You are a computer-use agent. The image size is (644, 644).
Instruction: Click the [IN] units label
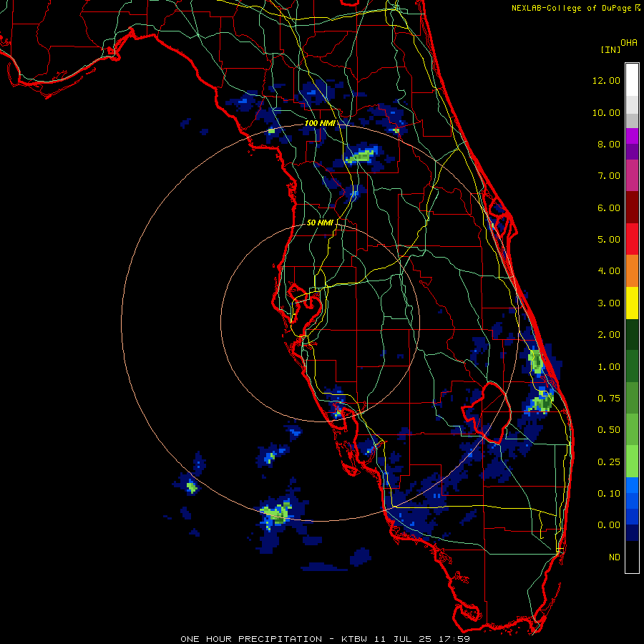(x=610, y=49)
